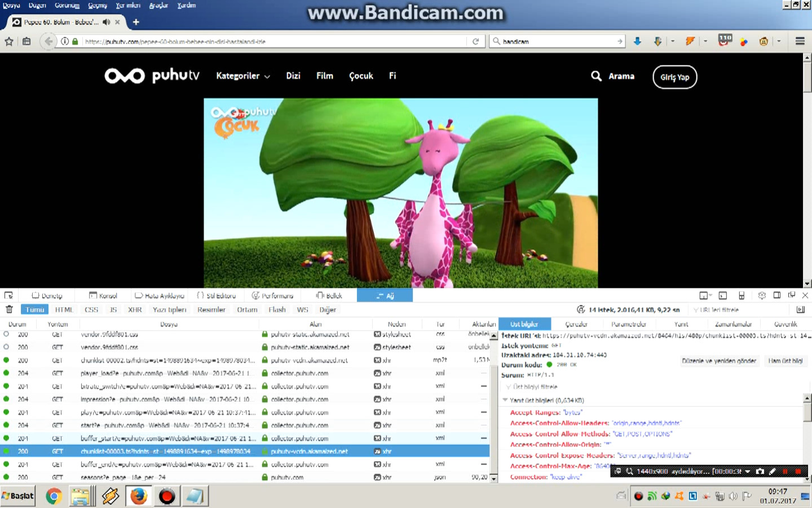The image size is (812, 508).
Task: Mute the tab using its speaker icon
Action: click(x=106, y=22)
